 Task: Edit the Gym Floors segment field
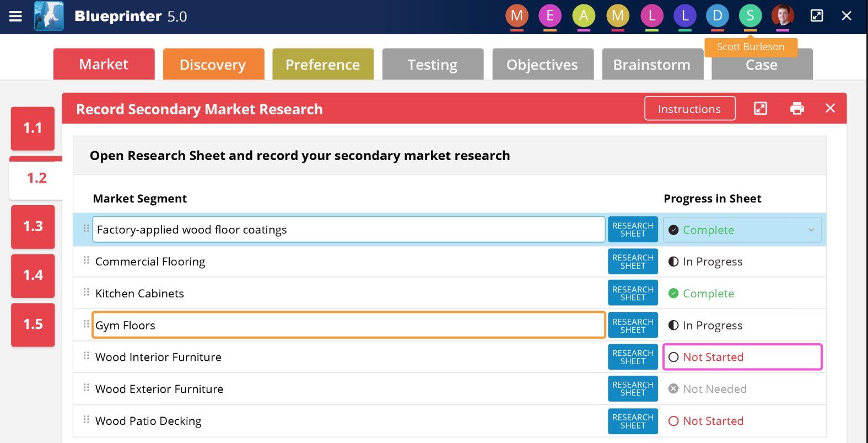click(x=349, y=325)
